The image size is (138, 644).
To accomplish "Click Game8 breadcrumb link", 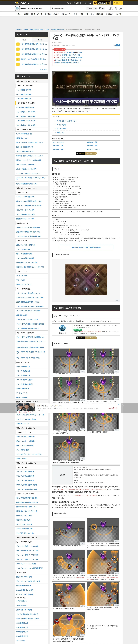I will (18, 30).
